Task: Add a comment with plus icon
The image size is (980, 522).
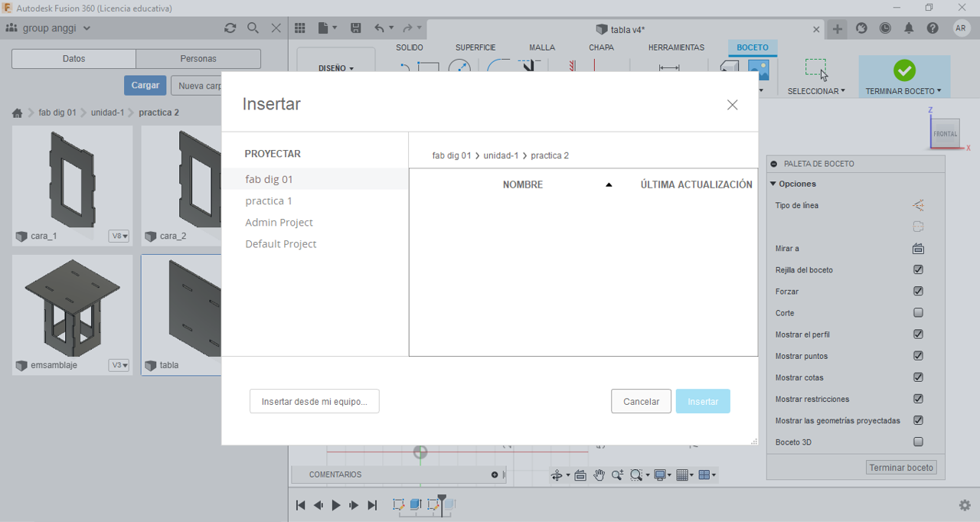Action: click(495, 475)
